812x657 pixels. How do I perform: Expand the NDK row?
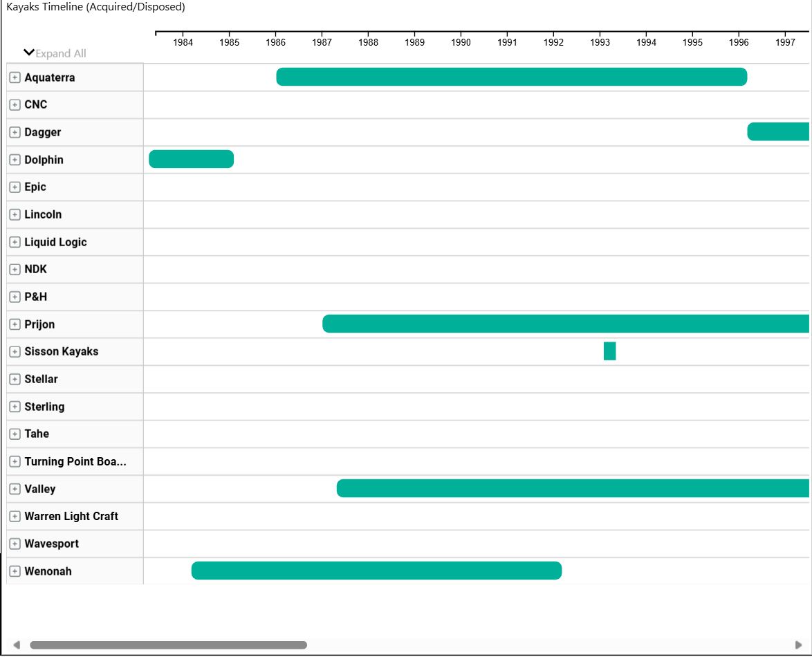pyautogui.click(x=15, y=269)
